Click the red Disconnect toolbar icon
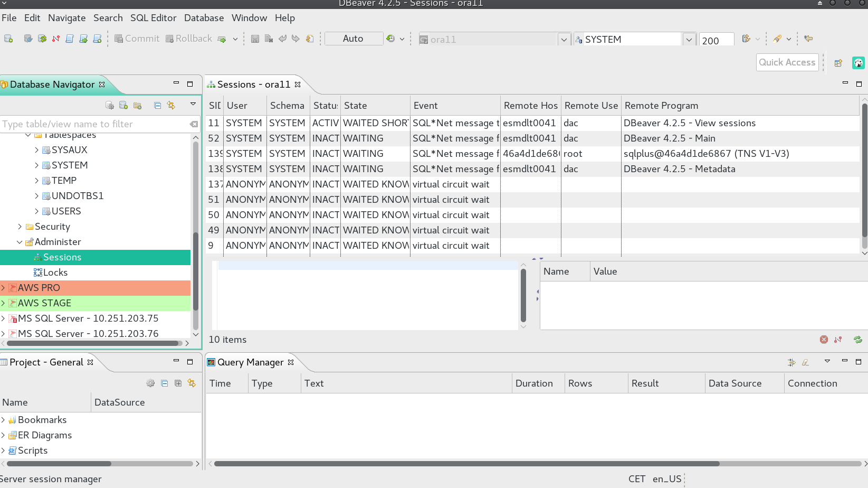The height and width of the screenshot is (488, 868). (x=56, y=39)
